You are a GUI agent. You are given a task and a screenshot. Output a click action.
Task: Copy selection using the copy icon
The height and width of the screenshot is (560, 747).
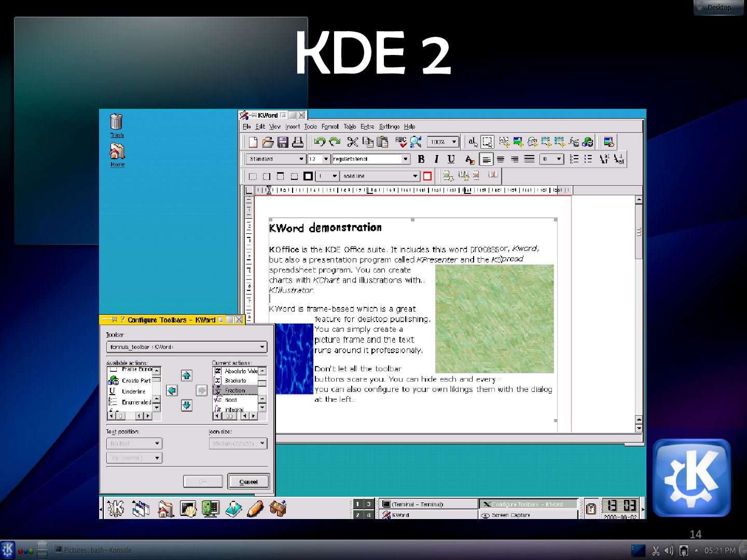point(368,142)
